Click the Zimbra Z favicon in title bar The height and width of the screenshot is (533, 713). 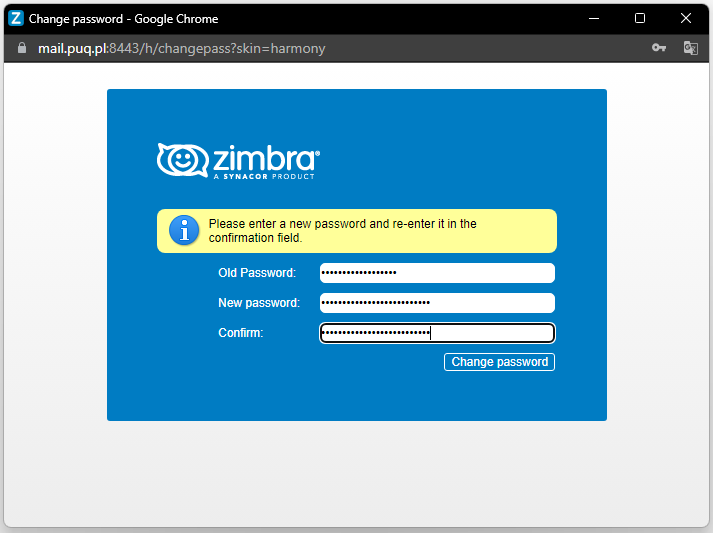pyautogui.click(x=16, y=19)
